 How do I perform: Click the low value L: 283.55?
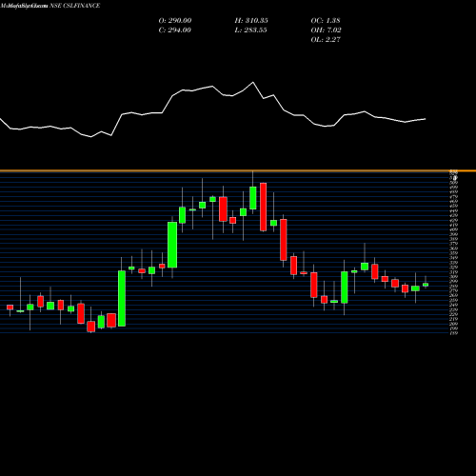(250, 30)
